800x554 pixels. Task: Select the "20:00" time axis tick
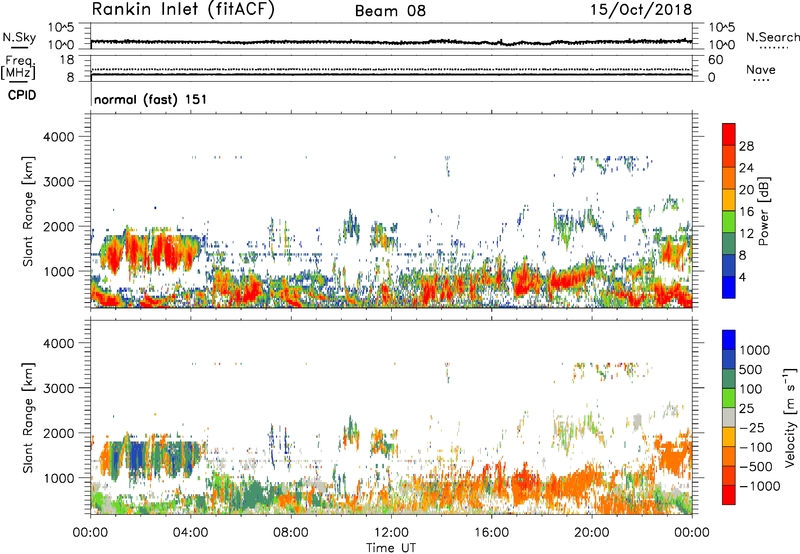point(592,533)
